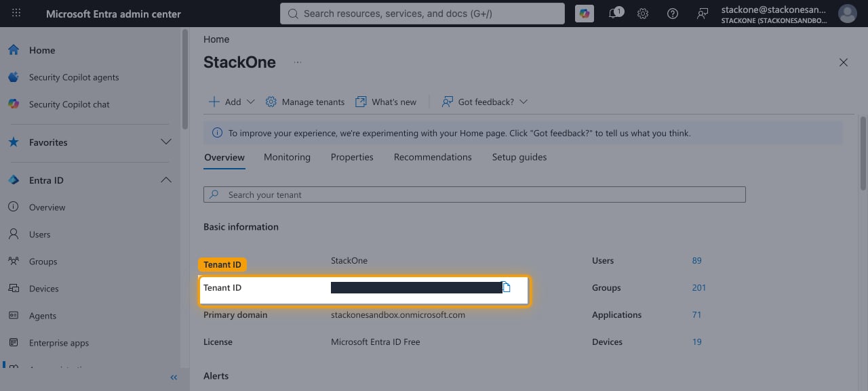
Task: Switch to the Properties tab
Action: point(352,157)
